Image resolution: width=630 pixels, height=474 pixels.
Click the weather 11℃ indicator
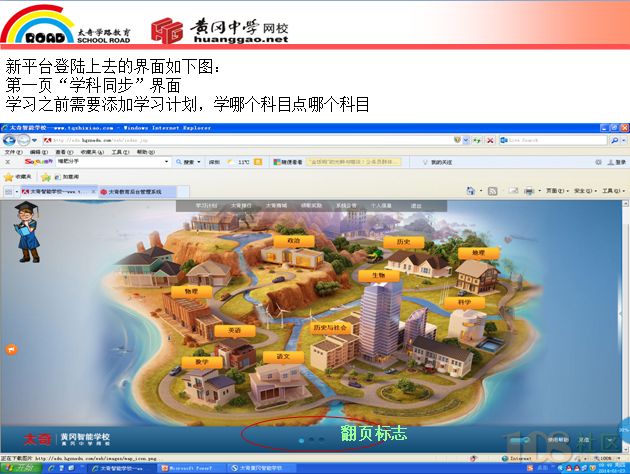tap(244, 162)
